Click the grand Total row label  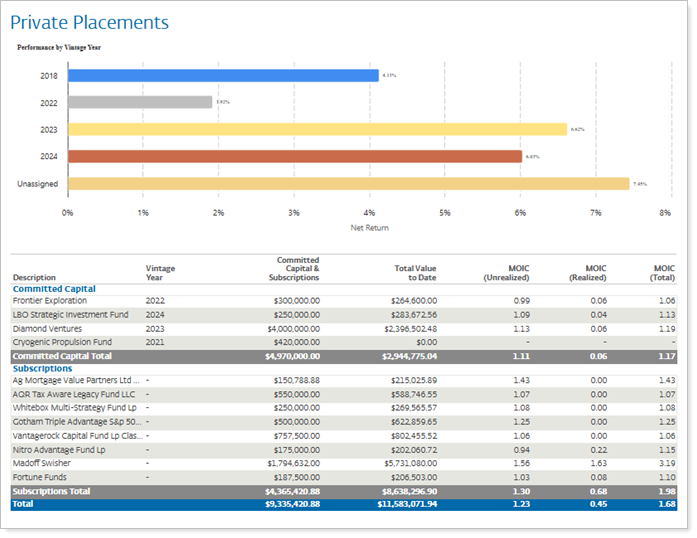coord(23,504)
